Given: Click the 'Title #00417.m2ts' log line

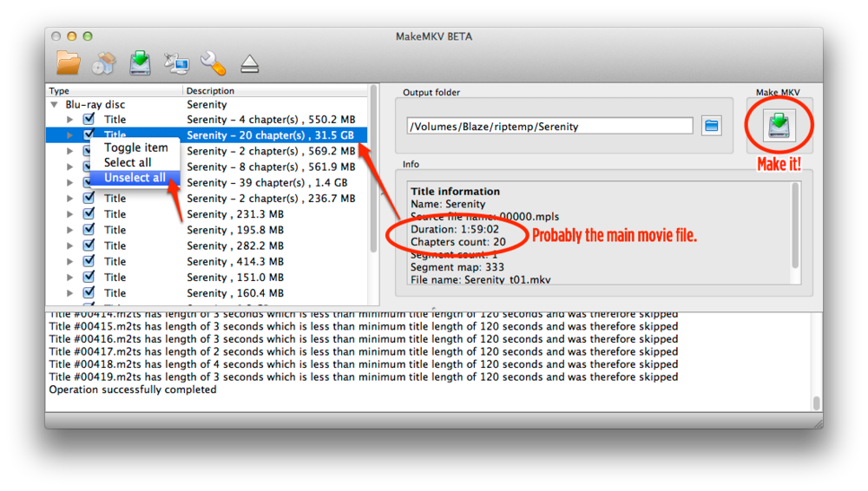Looking at the screenshot, I should coord(363,351).
